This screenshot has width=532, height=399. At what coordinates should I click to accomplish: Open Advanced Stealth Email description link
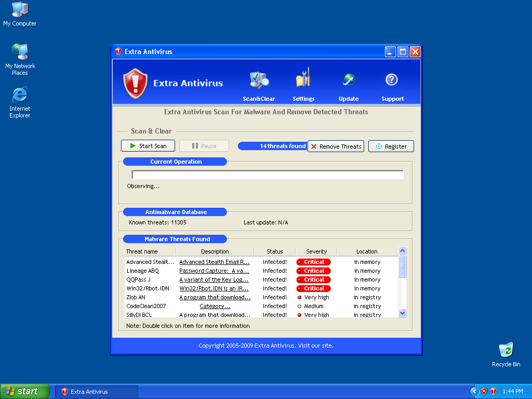pos(215,262)
